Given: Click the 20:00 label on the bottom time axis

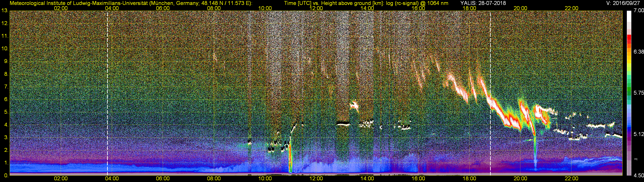Looking at the screenshot, I should (x=521, y=179).
